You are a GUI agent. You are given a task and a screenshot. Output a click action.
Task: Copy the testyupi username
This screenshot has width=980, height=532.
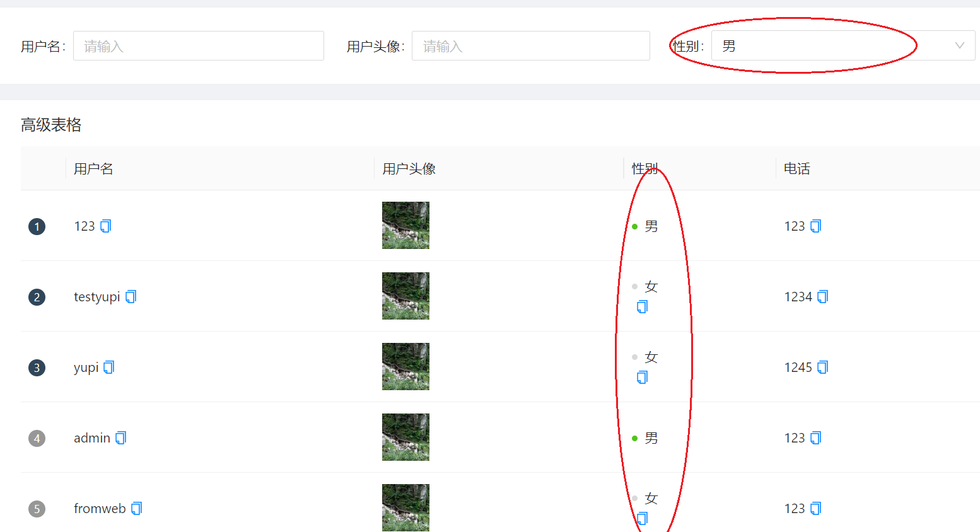click(x=131, y=296)
